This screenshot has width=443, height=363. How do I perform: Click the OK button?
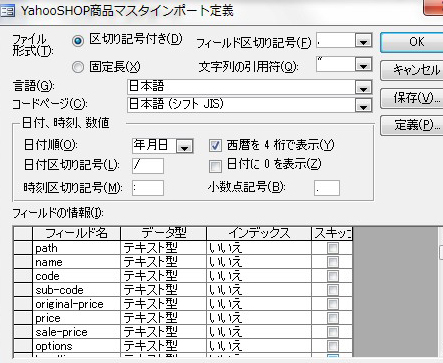click(x=412, y=42)
